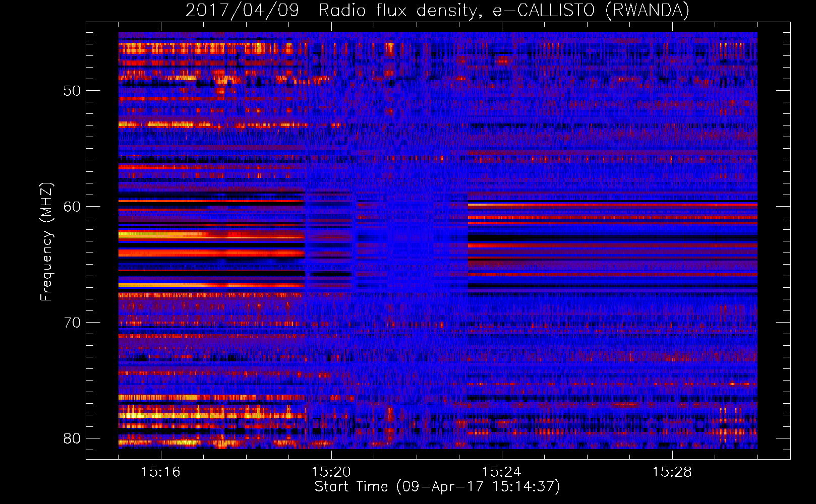Click the 15:16 time tick label

click(x=161, y=472)
